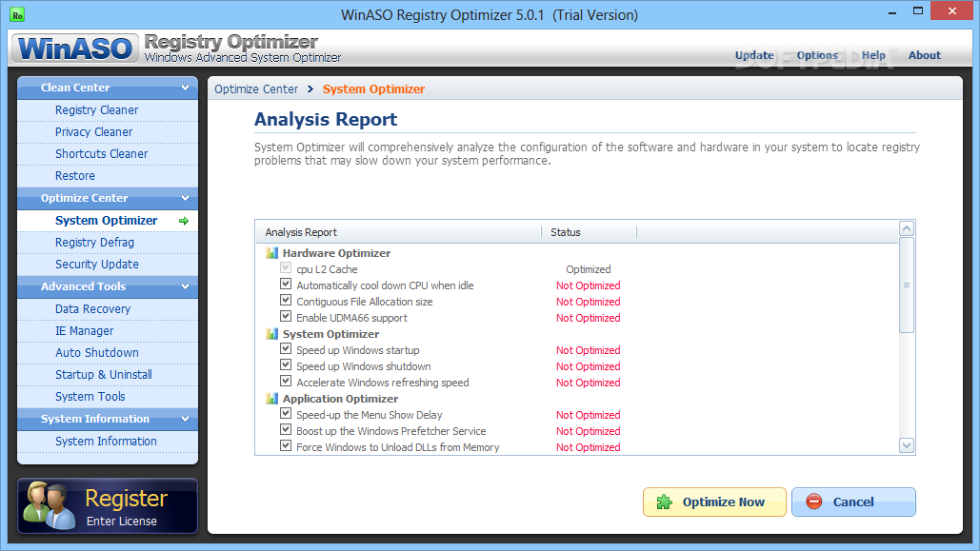
Task: Click Not Optimized status for Enable UDMA66
Action: [589, 318]
